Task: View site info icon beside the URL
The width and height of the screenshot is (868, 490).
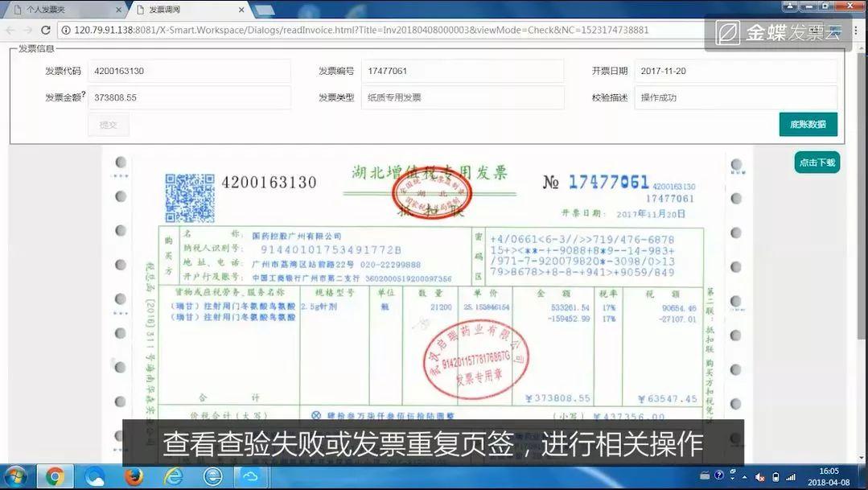Action: 66,30
